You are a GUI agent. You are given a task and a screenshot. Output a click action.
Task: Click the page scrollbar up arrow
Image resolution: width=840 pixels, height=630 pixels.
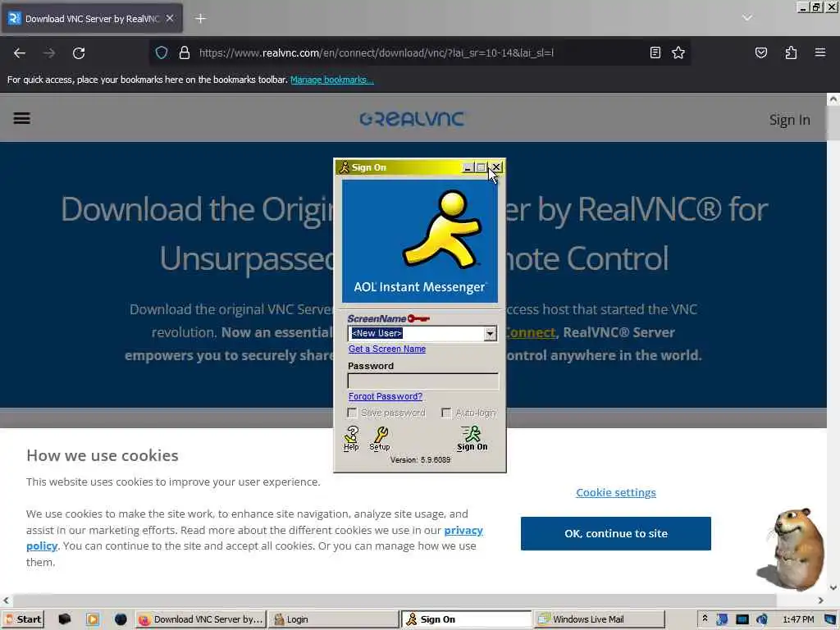tap(833, 99)
